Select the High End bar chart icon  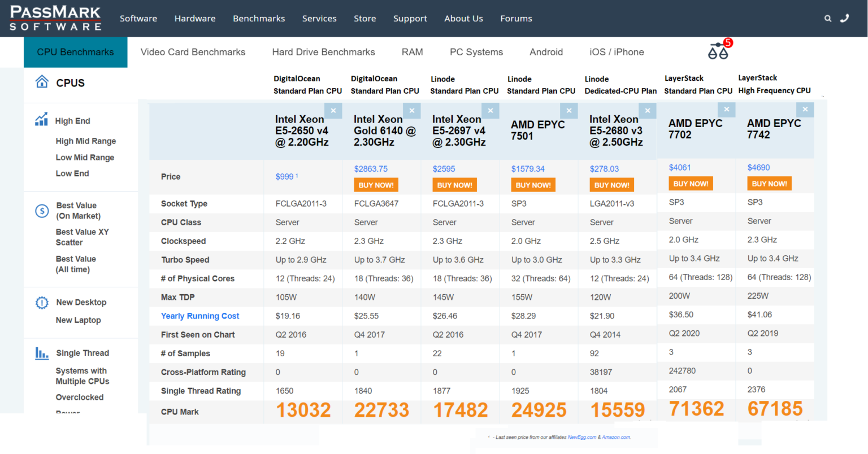coord(41,120)
